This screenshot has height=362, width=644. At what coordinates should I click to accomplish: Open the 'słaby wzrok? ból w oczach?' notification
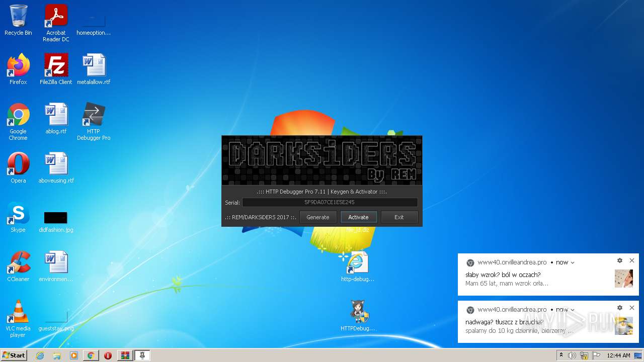548,274
